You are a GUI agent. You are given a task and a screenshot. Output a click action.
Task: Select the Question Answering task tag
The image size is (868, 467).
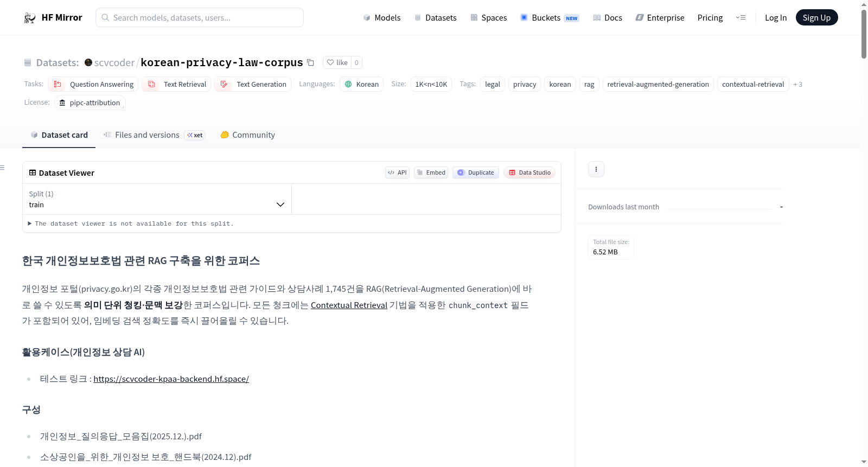(93, 84)
